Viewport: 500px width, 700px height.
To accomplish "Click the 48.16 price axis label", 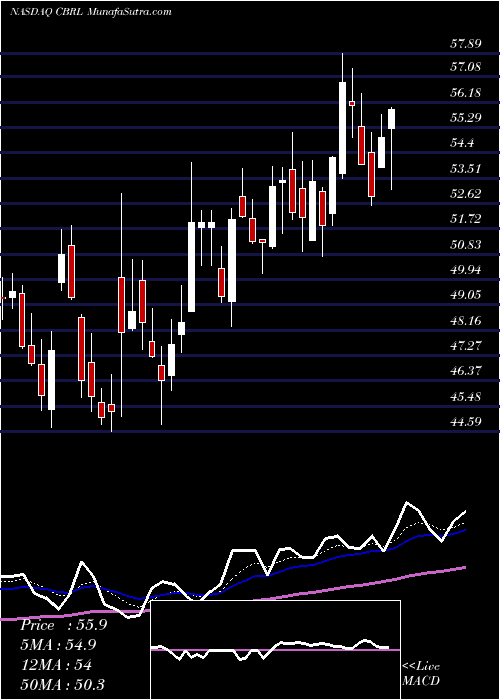I will tap(465, 321).
